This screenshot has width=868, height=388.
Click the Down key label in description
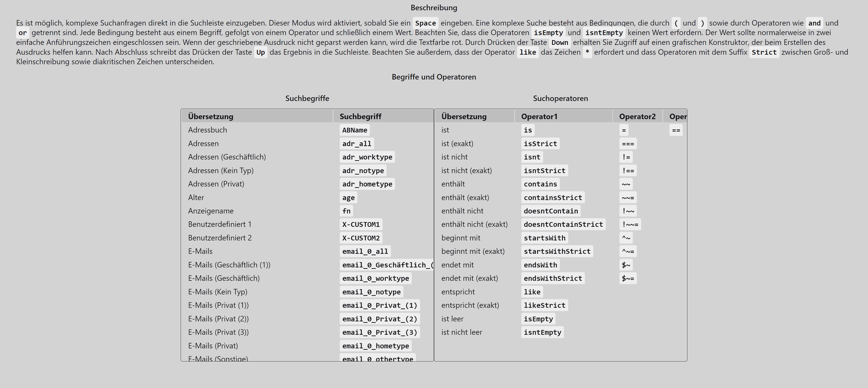tap(560, 42)
